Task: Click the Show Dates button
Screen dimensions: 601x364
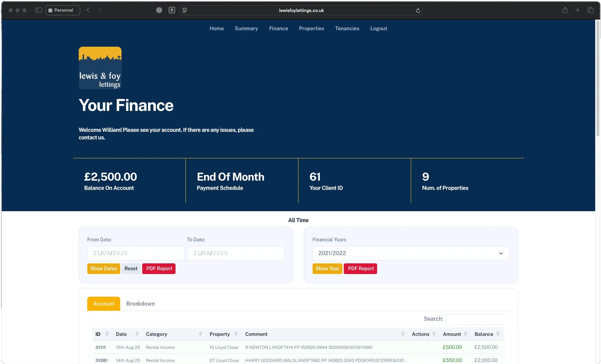Action: tap(103, 269)
